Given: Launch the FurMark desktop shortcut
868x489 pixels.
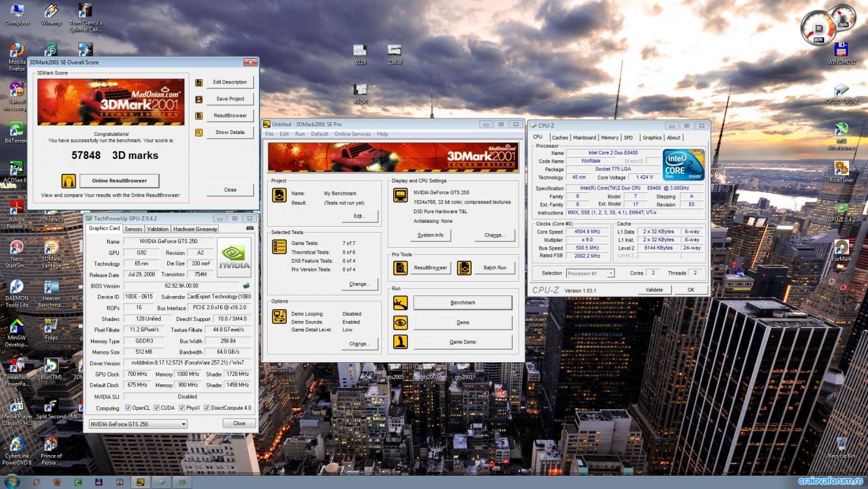Looking at the screenshot, I should click(x=841, y=250).
